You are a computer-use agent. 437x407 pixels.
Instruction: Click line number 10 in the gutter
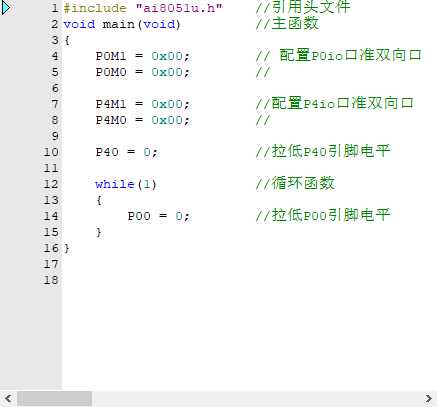(51, 152)
